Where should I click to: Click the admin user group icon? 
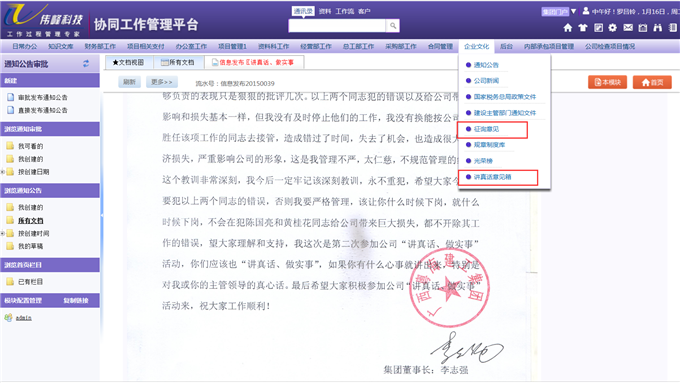(8, 318)
